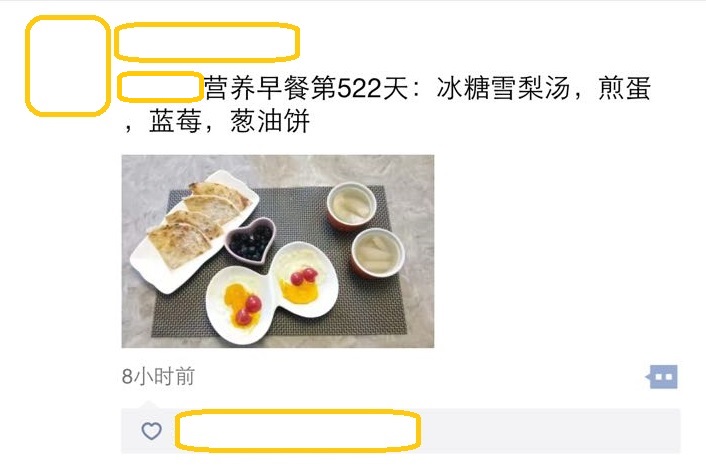Tap the upper pear soup cup in photo
Image resolution: width=706 pixels, height=476 pixels.
(351, 206)
